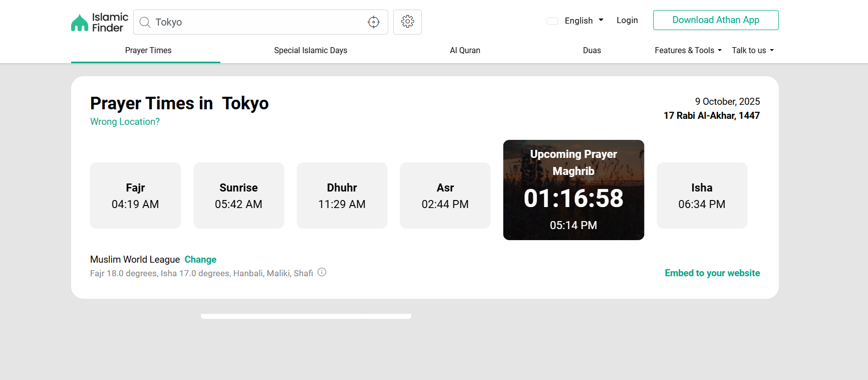Go to the Al Quran tab
Viewport: 868px width, 380px height.
[x=465, y=50]
